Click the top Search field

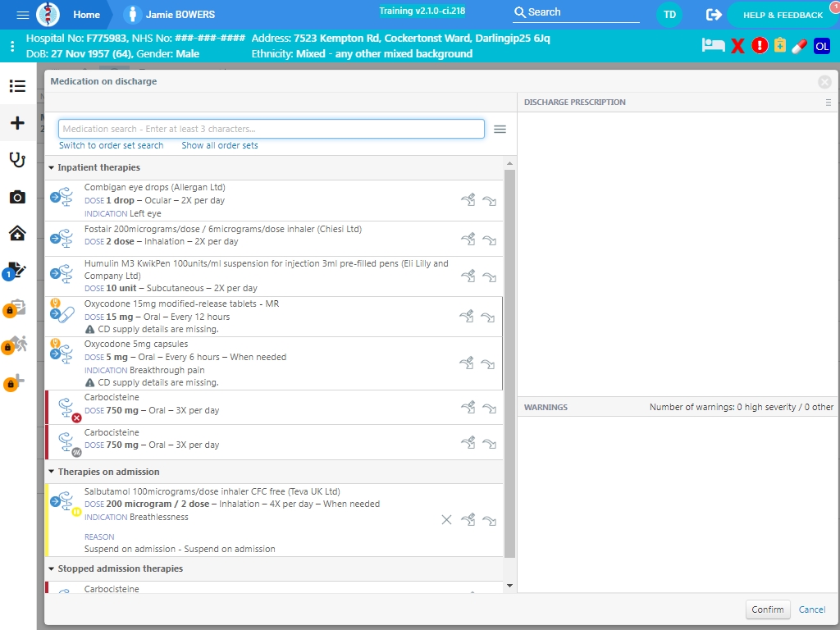[x=576, y=12]
